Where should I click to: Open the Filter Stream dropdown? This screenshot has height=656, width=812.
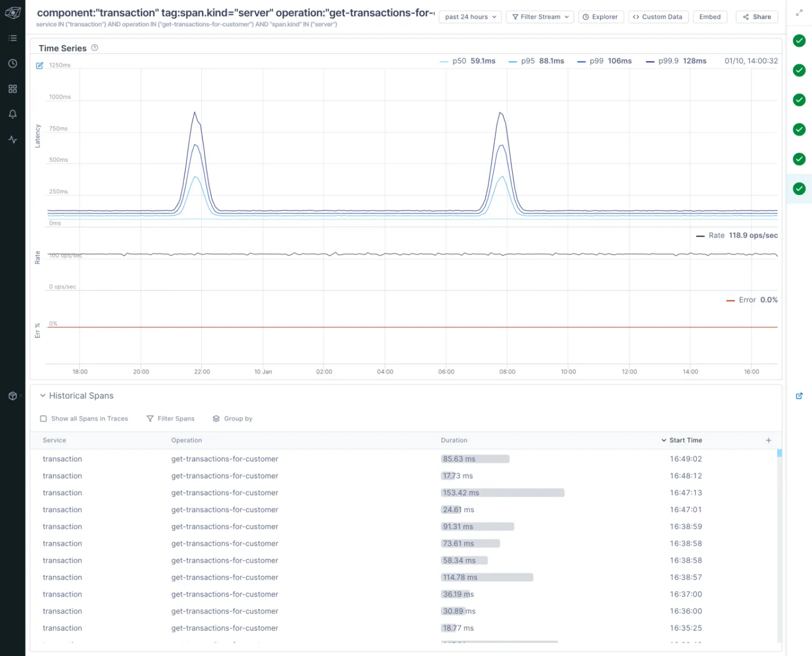coord(540,17)
